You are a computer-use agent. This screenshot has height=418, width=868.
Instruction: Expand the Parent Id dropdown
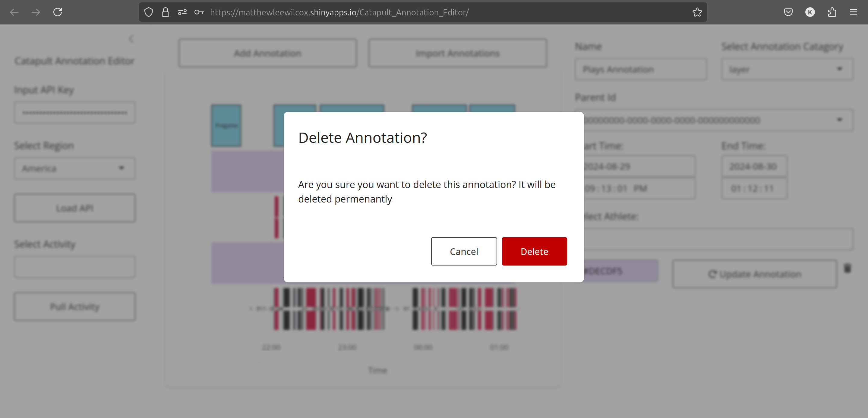(840, 120)
